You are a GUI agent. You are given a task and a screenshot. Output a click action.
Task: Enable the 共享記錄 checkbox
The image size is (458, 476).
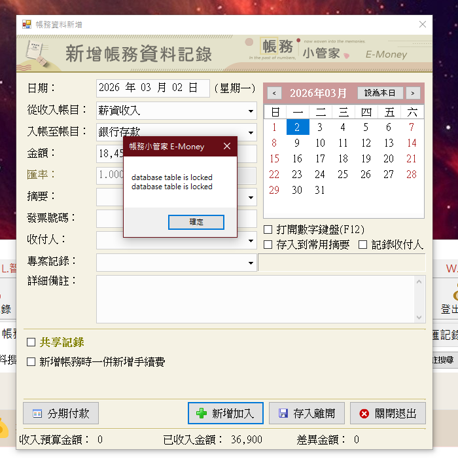click(x=31, y=342)
